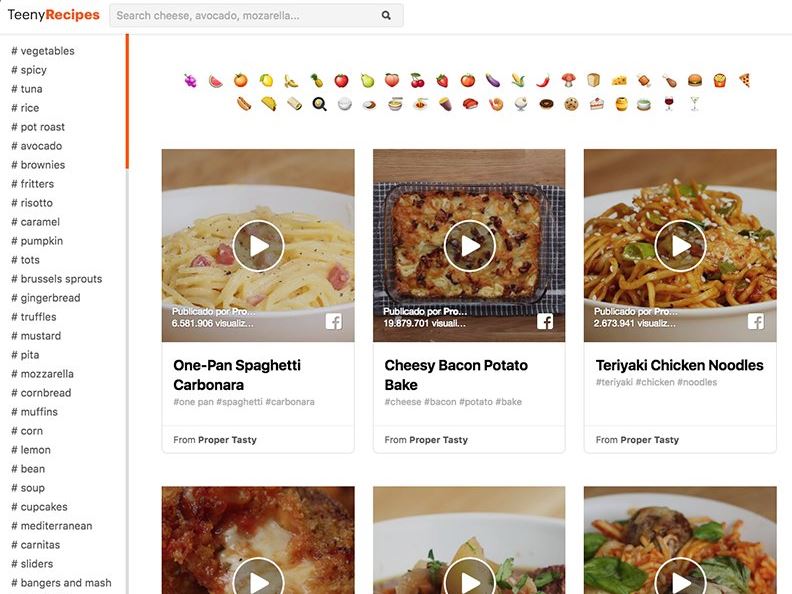Pick the pineapple emoji
Screen dimensions: 792x594
[317, 80]
